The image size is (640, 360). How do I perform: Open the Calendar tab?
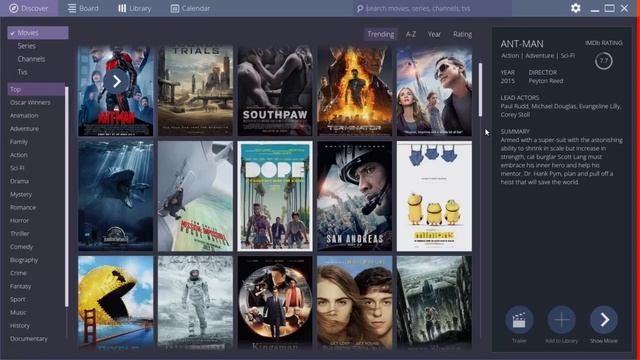[x=190, y=8]
